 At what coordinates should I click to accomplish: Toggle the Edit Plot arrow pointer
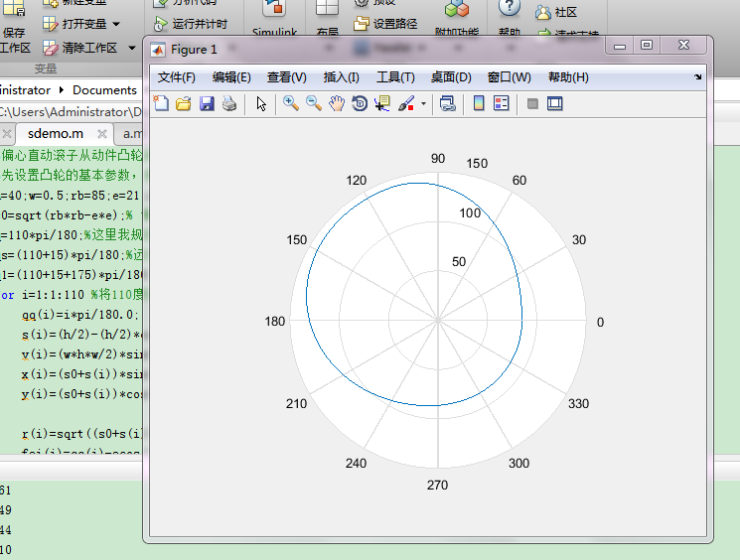262,103
